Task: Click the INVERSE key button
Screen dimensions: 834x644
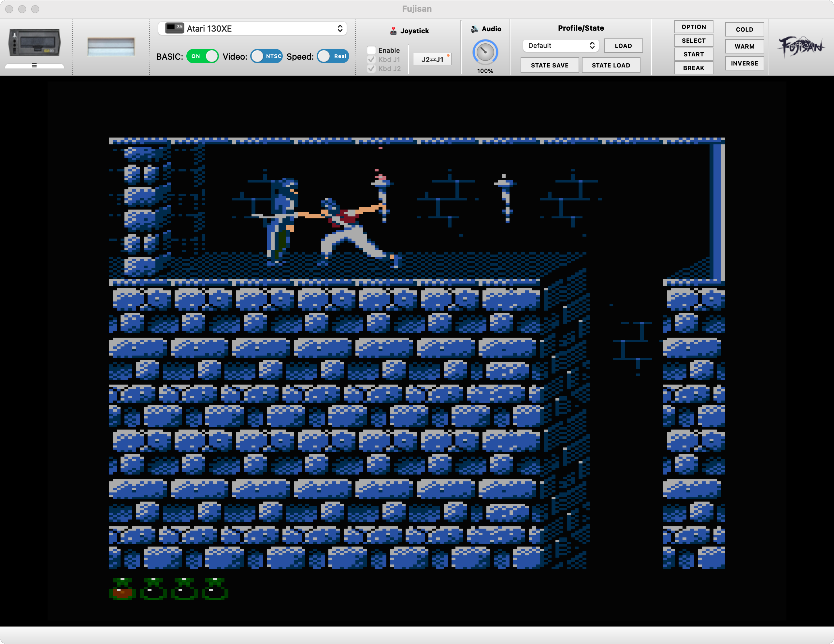Action: pos(744,64)
